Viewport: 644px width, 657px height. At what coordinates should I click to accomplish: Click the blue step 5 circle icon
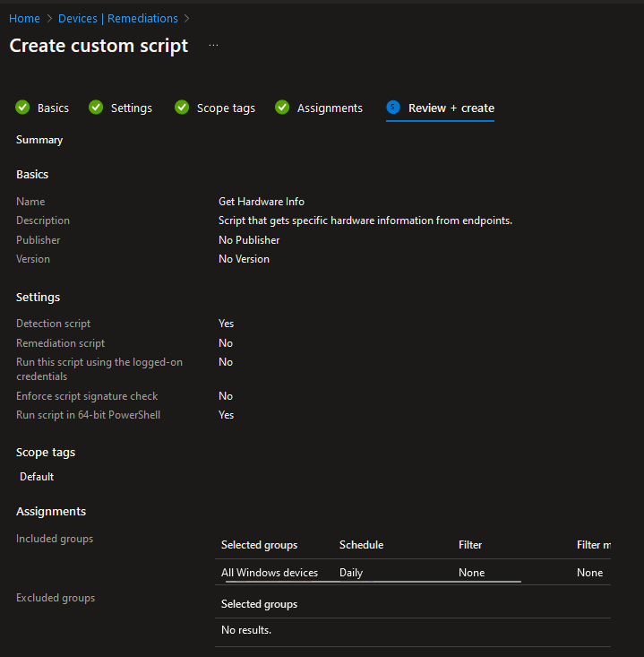point(393,108)
